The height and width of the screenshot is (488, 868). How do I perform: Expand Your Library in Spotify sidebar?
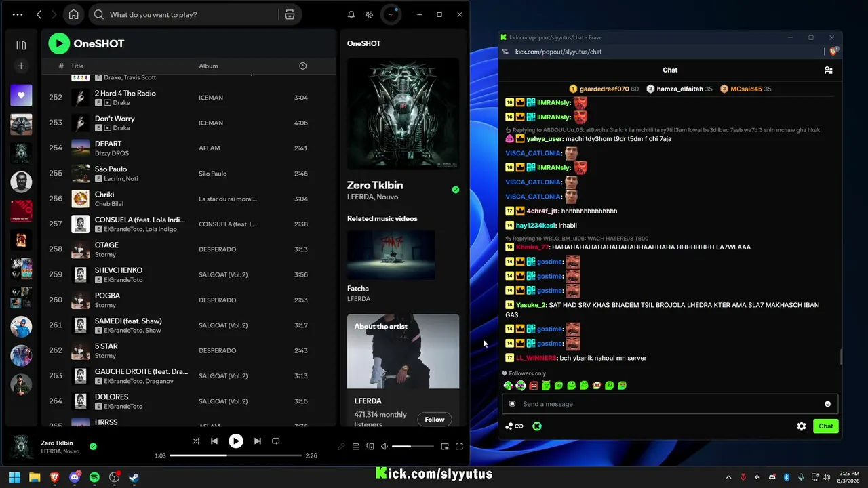[x=21, y=45]
